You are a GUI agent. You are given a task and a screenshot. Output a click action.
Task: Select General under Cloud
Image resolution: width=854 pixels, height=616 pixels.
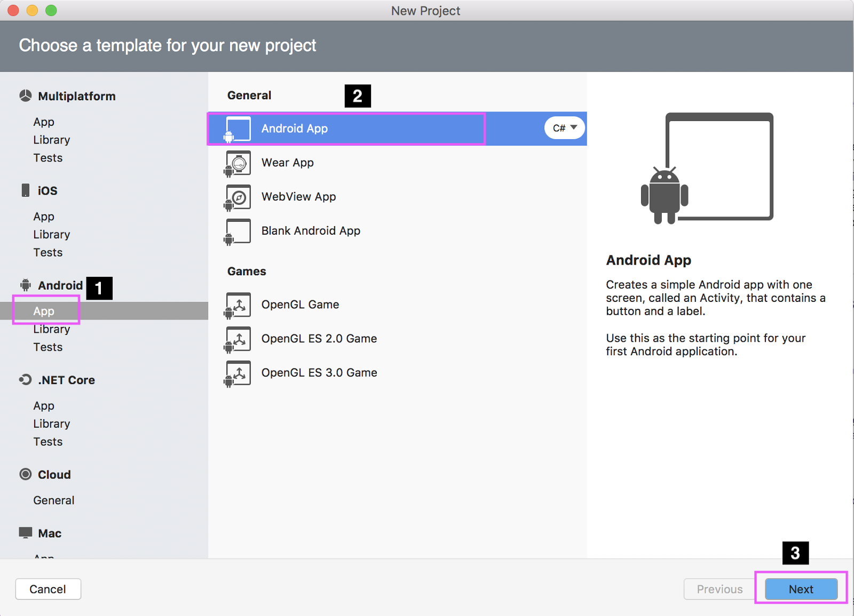(x=54, y=500)
